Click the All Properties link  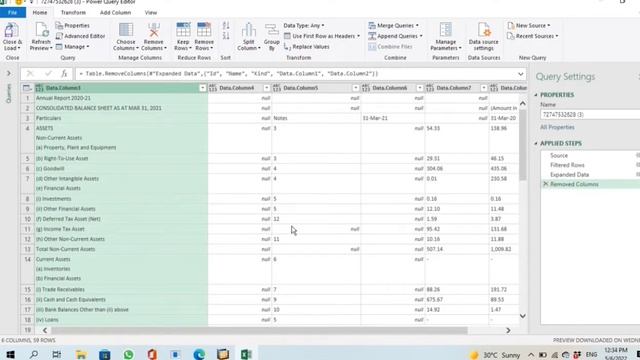coord(557,127)
